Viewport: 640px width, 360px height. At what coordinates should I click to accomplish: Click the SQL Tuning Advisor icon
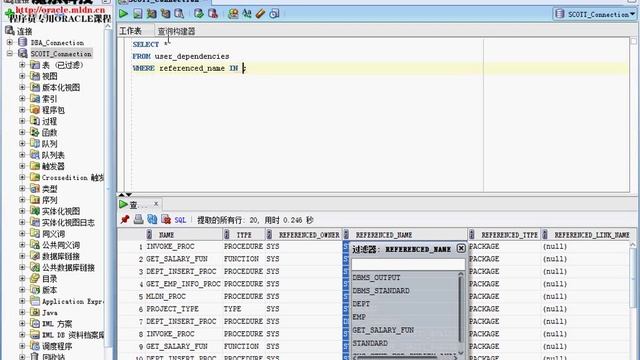(x=179, y=13)
